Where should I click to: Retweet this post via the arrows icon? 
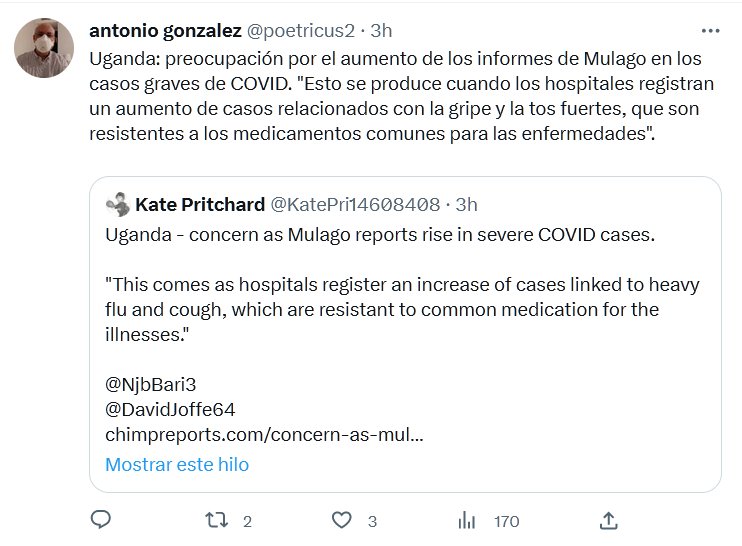pyautogui.click(x=215, y=520)
